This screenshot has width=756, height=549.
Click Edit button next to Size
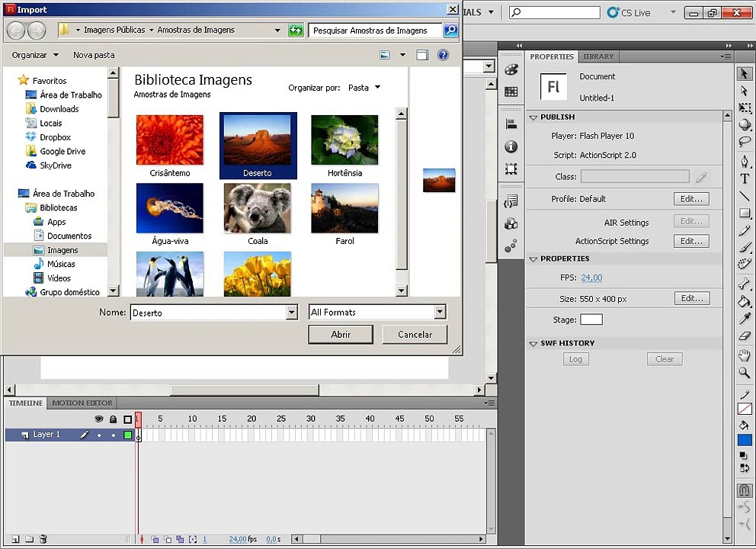[692, 298]
